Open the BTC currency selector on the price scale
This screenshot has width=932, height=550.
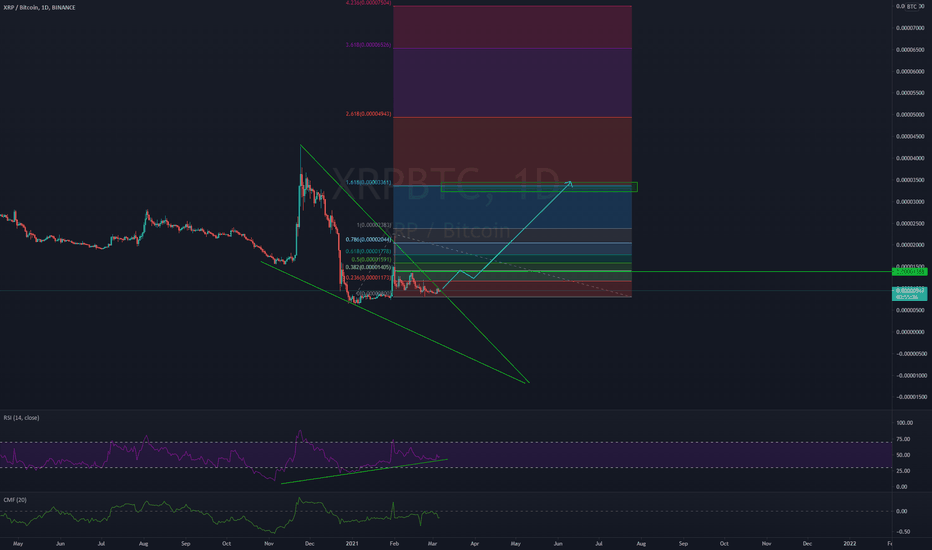point(914,6)
